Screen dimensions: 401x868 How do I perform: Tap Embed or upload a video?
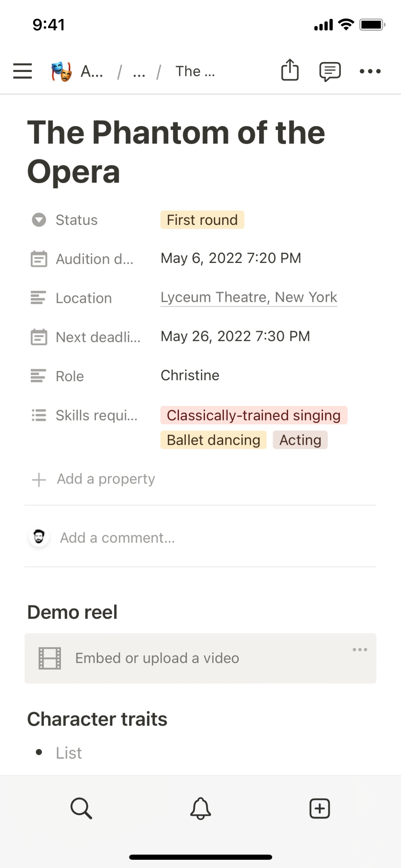coord(157,658)
